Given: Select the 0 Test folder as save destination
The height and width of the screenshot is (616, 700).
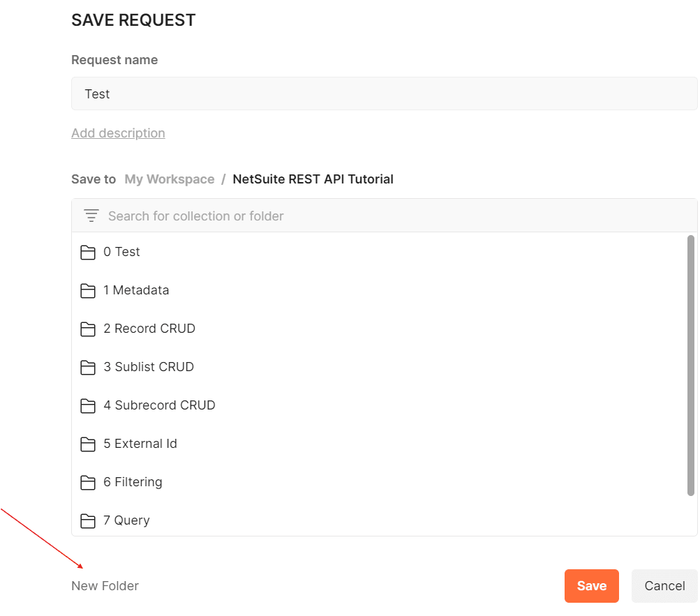Looking at the screenshot, I should 123,252.
